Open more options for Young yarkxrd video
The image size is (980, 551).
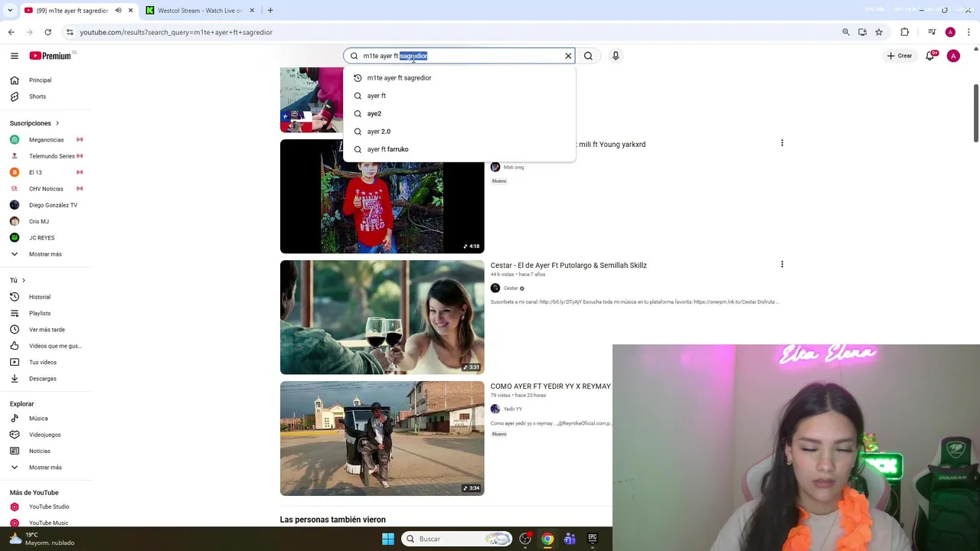point(782,143)
